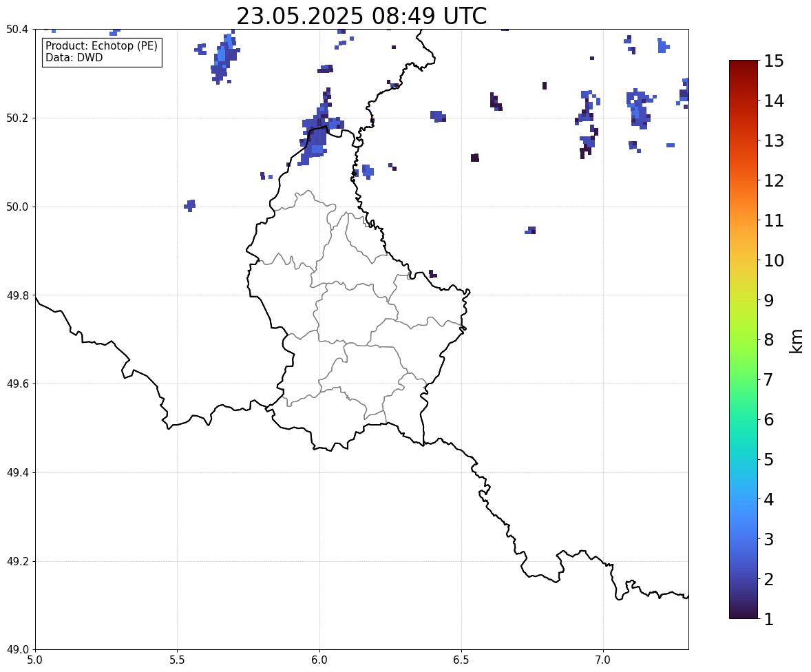Click the colorbar tick label 1
This screenshot has height=672, width=811.
click(x=769, y=619)
